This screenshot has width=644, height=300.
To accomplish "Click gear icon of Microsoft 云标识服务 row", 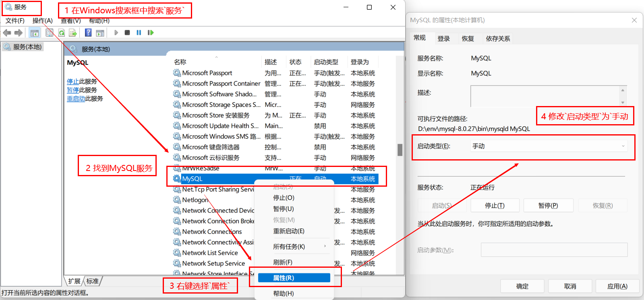I will [177, 157].
